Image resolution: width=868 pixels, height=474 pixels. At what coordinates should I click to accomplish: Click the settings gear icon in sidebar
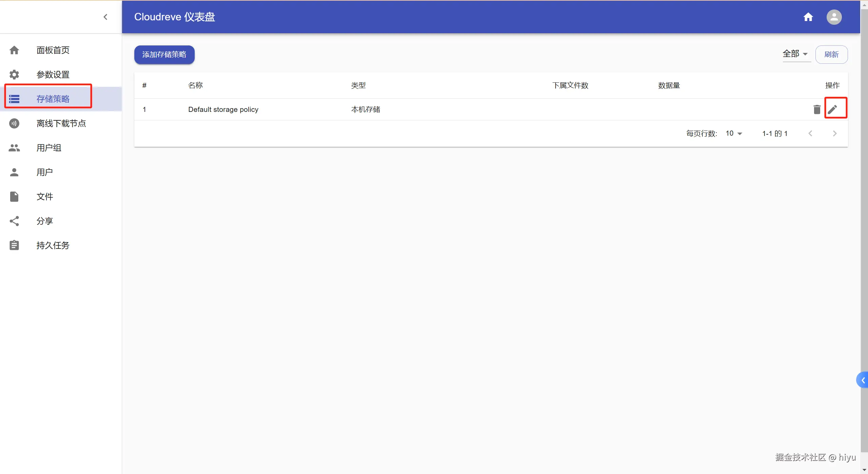tap(14, 74)
